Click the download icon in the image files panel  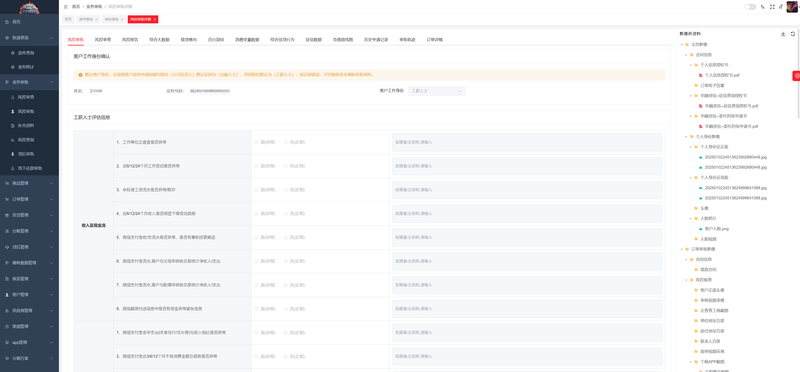pos(783,34)
